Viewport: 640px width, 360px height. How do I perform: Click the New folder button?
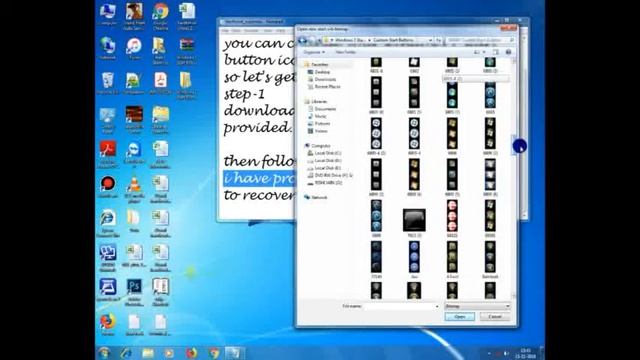point(346,52)
